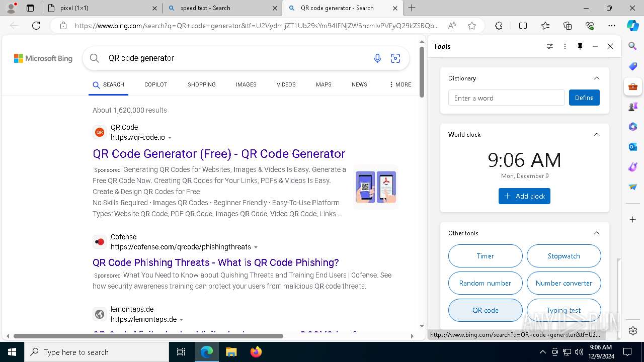Open sidebar settings gear icon

(x=633, y=331)
